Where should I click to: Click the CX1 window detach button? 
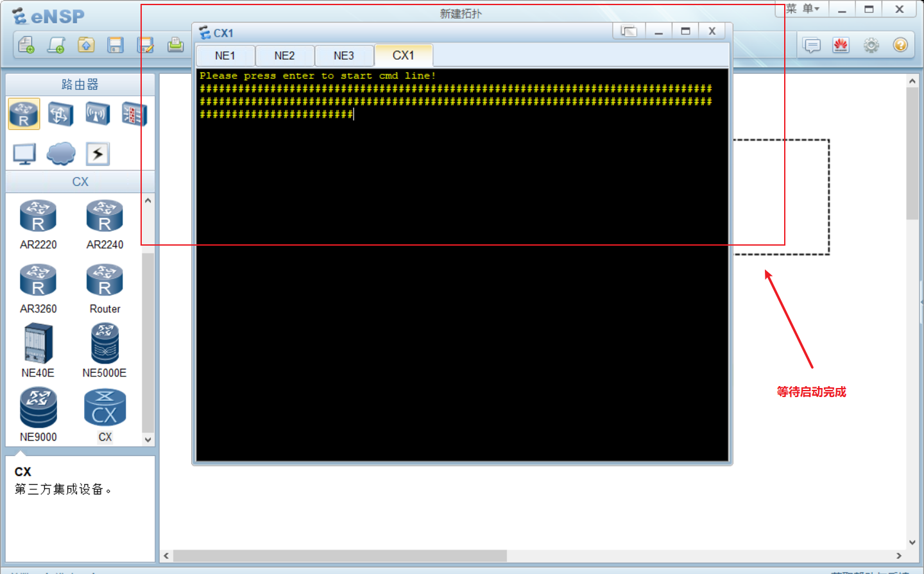(629, 31)
